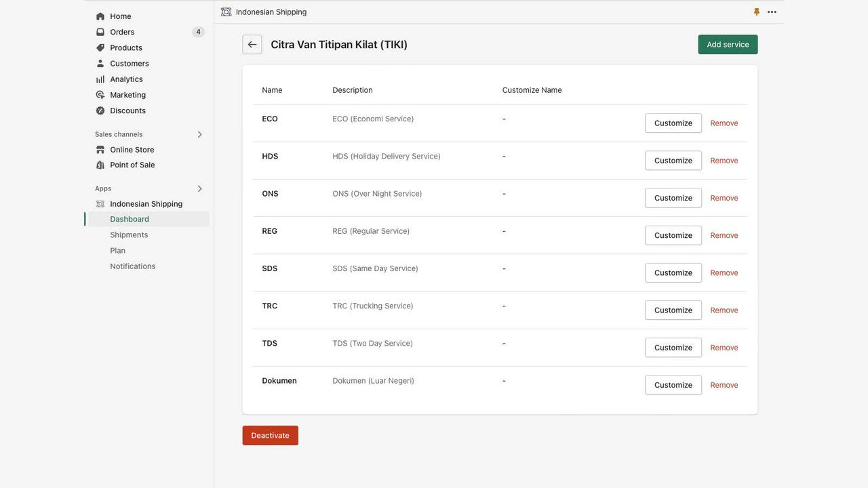Remove the ONS service
This screenshot has height=488, width=868.
click(724, 198)
